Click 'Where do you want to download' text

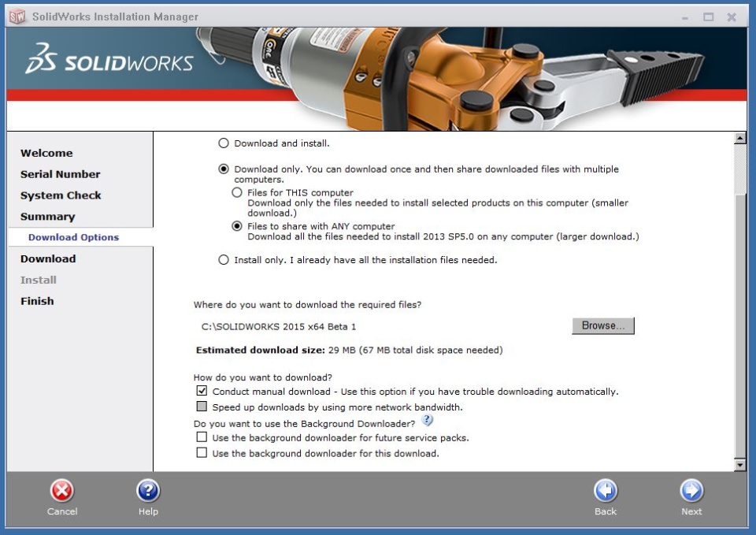click(x=308, y=305)
